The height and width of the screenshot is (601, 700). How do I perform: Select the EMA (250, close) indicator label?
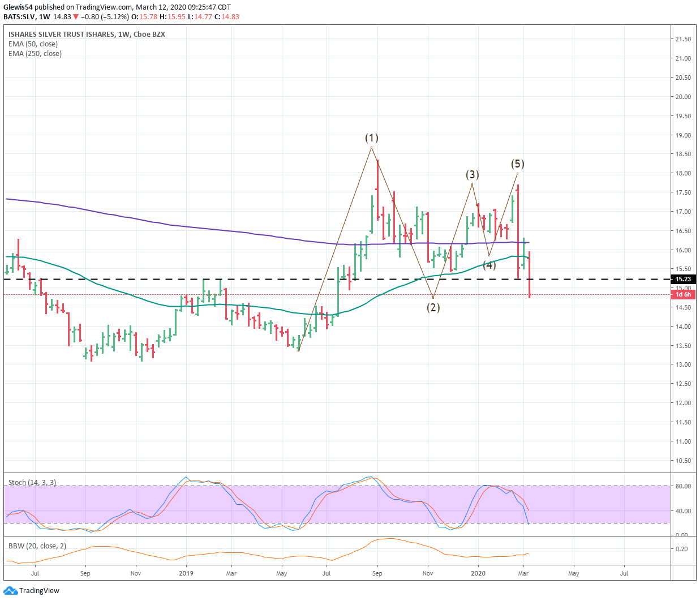(x=35, y=54)
